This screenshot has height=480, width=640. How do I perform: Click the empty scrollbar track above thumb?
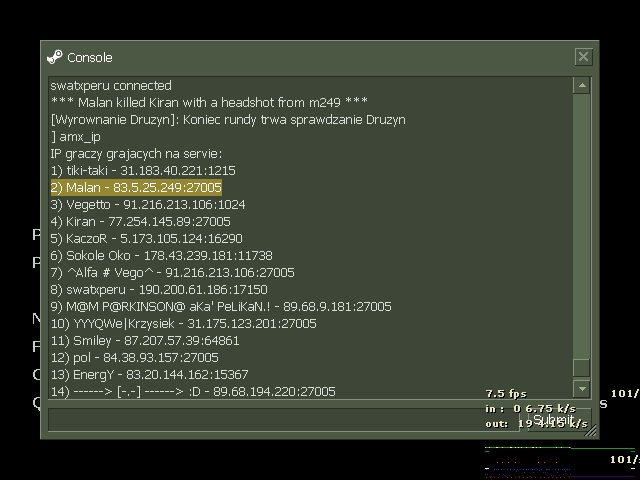coord(581,220)
